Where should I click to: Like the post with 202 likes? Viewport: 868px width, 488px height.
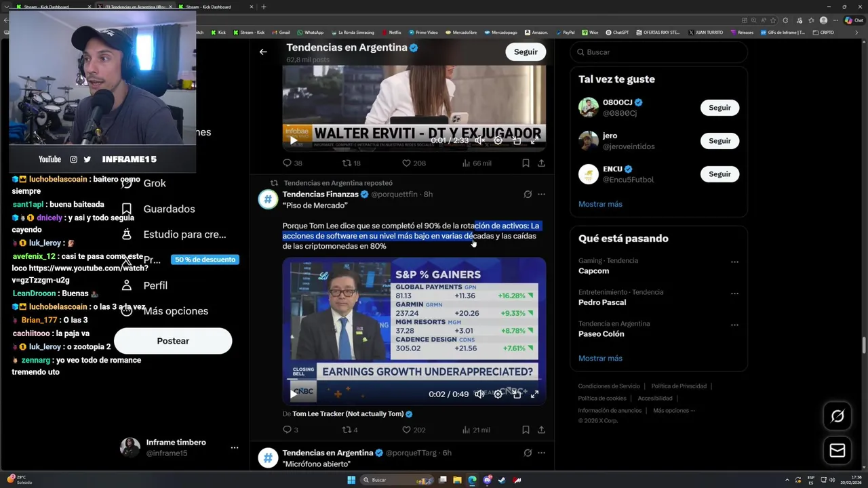click(414, 429)
